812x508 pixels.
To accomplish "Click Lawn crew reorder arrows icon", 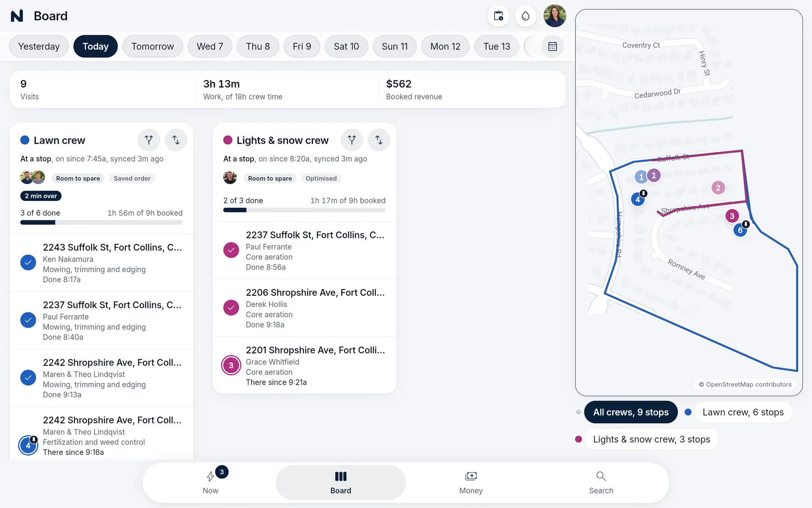I will [x=176, y=140].
